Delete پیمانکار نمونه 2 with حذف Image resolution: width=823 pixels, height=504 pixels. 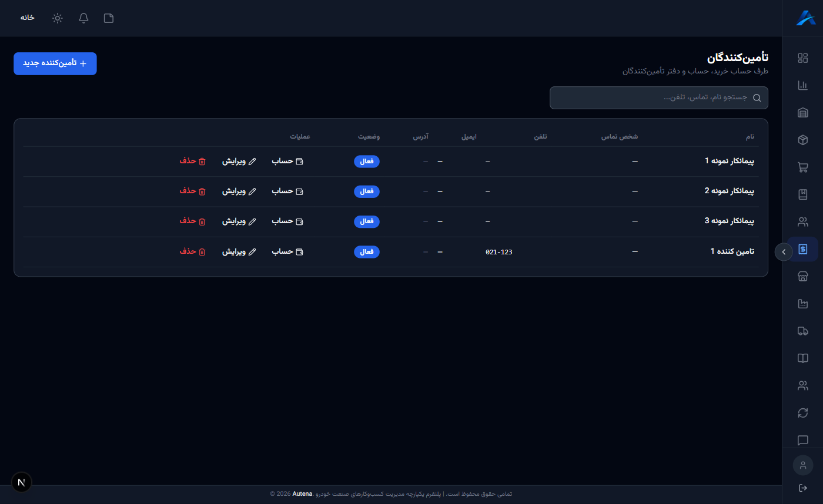(193, 191)
